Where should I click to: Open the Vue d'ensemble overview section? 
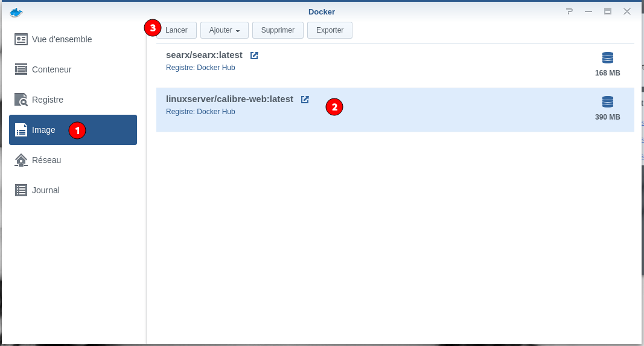62,39
